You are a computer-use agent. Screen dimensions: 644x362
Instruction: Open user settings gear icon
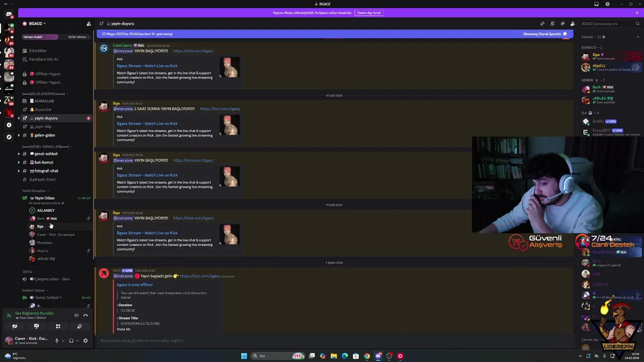pos(86,341)
